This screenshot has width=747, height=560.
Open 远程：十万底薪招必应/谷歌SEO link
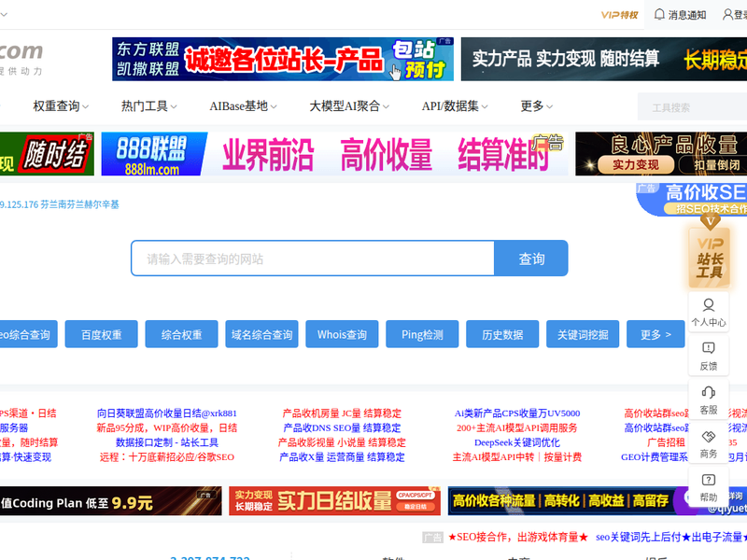pyautogui.click(x=167, y=457)
